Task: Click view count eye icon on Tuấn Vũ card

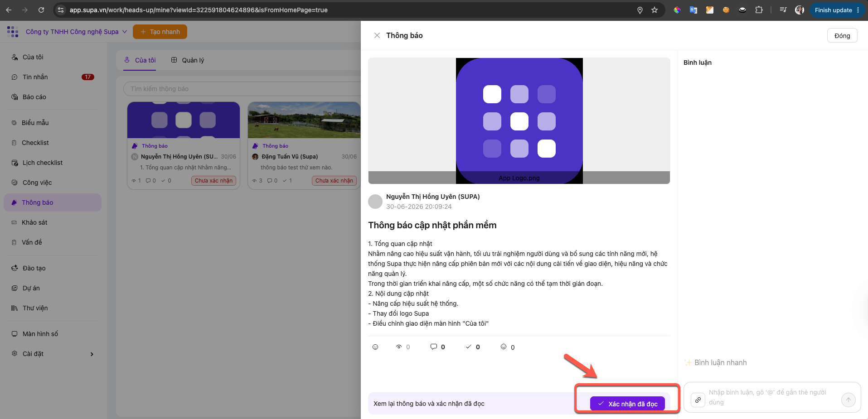Action: click(x=255, y=181)
